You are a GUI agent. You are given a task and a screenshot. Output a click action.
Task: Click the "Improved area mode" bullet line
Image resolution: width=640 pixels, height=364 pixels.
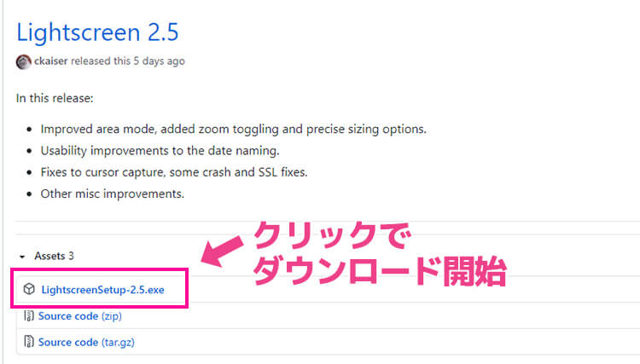coord(233,130)
